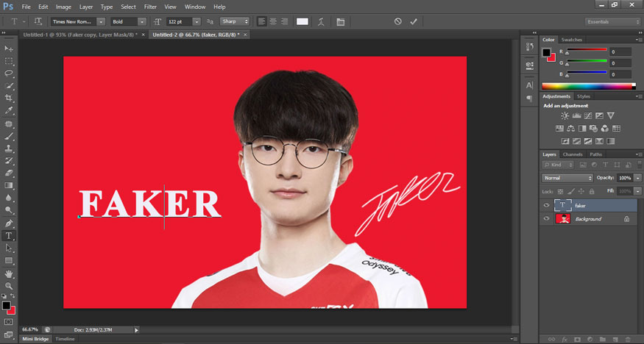Add a Channel Mixer adjustment
Viewport: 644px width, 344px height.
604,129
